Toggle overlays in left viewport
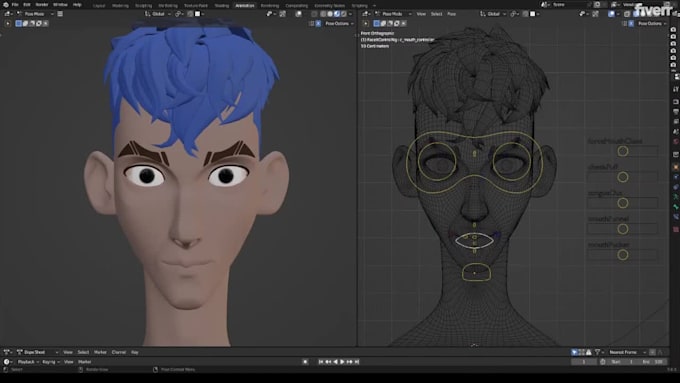 click(x=299, y=14)
